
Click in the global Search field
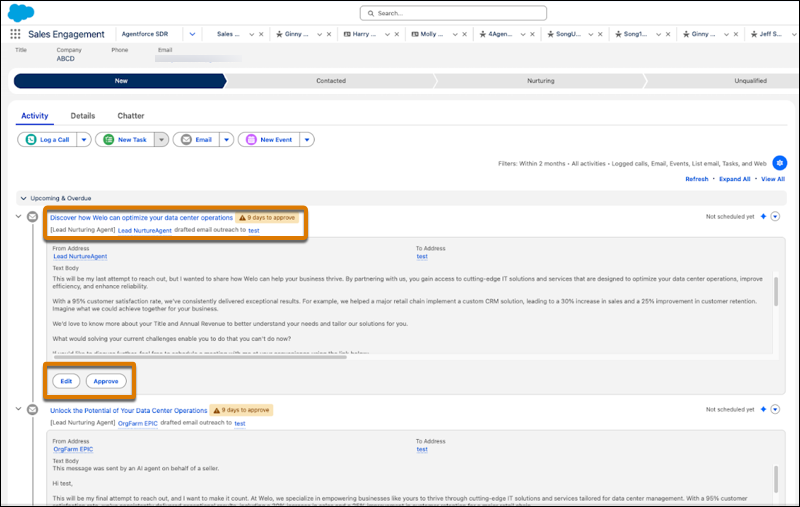pos(453,13)
